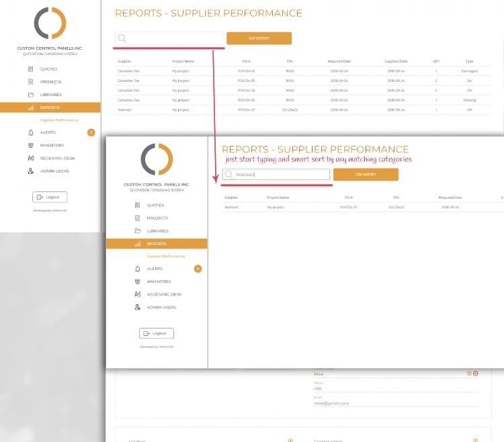Screen dimensions: 504x442
Task: Click the CSV Export button in the front window
Action: [366, 175]
